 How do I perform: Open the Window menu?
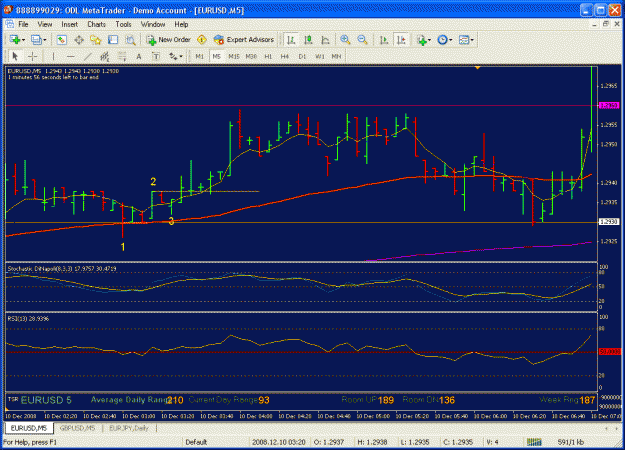(x=153, y=24)
